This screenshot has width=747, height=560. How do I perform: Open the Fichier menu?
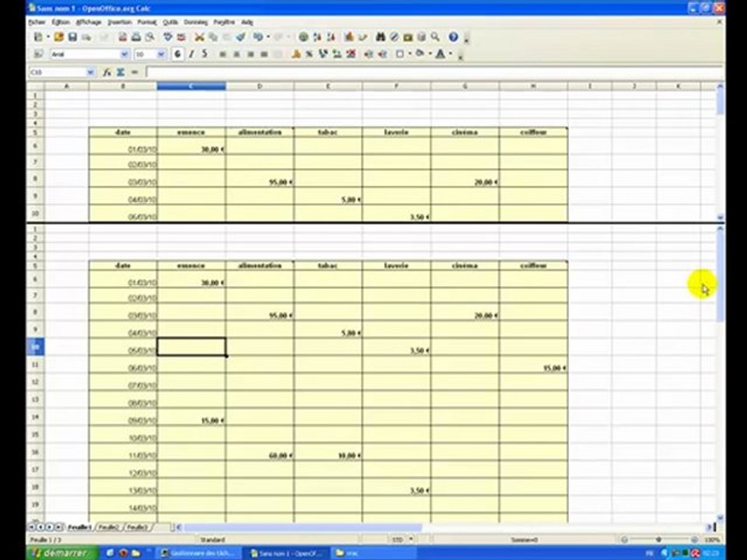point(37,22)
